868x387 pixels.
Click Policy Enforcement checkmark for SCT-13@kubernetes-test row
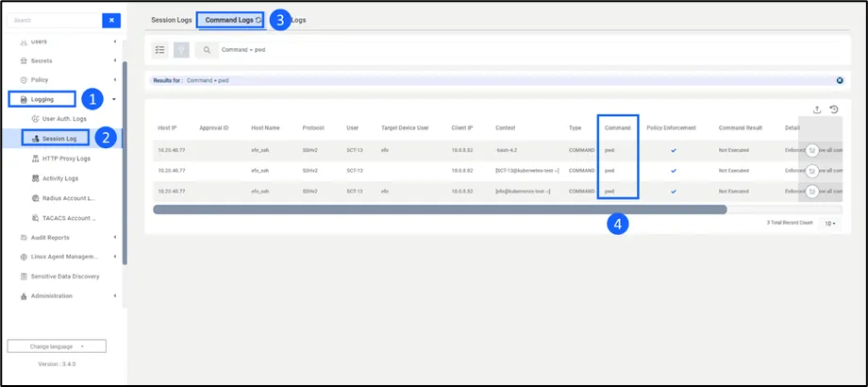pyautogui.click(x=673, y=171)
